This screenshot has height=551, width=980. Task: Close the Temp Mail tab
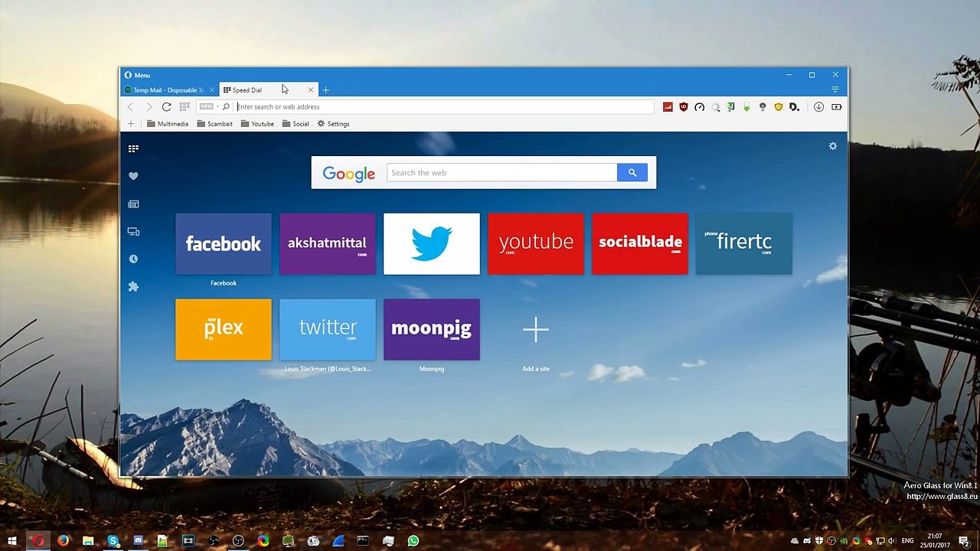pyautogui.click(x=212, y=90)
